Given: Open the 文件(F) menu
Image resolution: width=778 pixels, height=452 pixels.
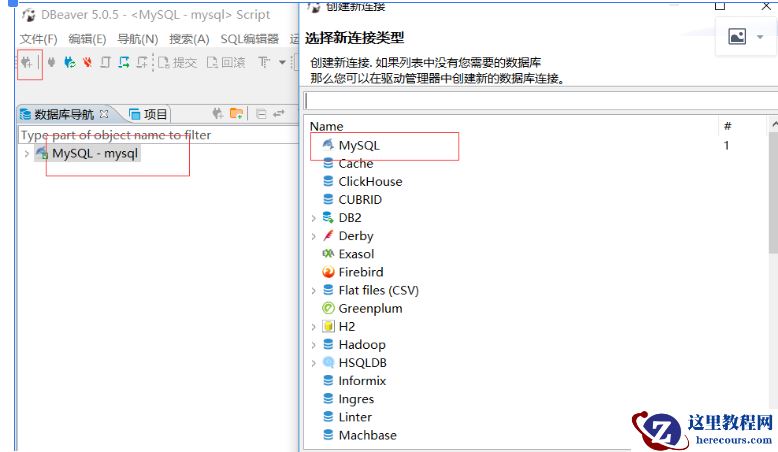Looking at the screenshot, I should click(38, 39).
